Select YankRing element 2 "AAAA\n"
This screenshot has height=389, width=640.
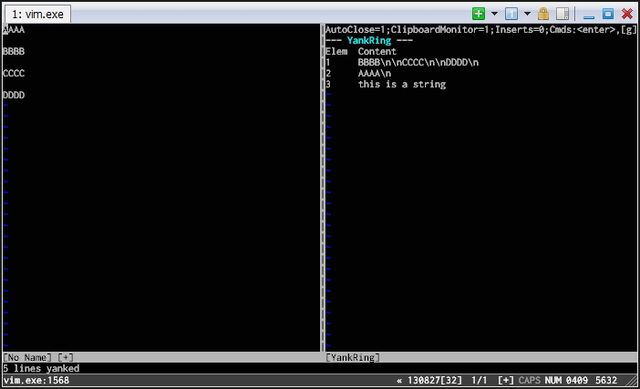pos(358,73)
